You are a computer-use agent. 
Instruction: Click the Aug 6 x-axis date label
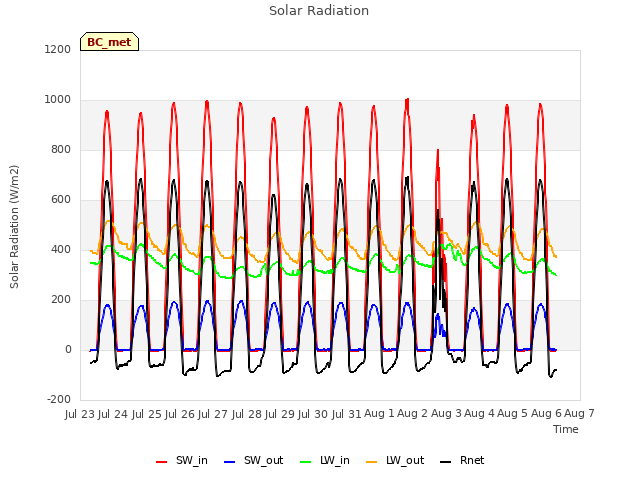[x=546, y=414]
